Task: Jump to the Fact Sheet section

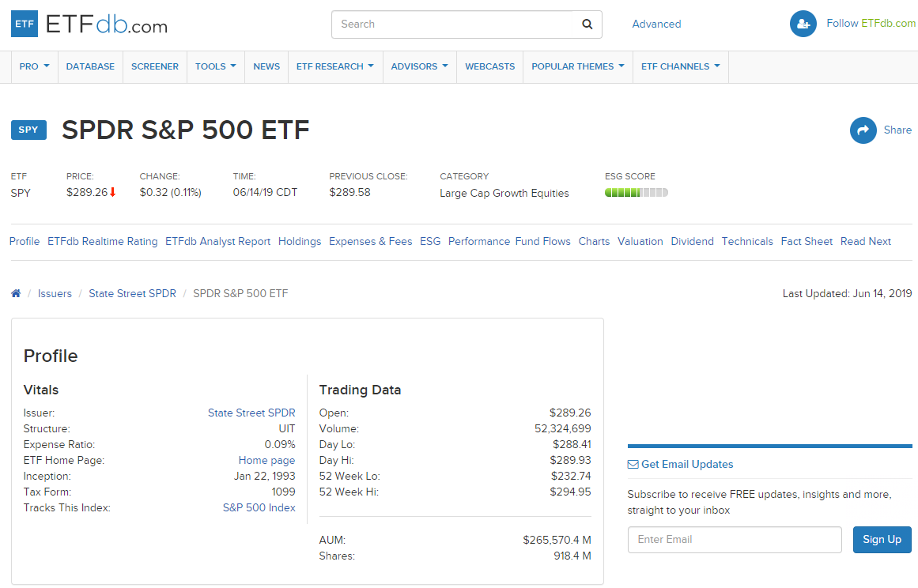Action: pyautogui.click(x=807, y=242)
